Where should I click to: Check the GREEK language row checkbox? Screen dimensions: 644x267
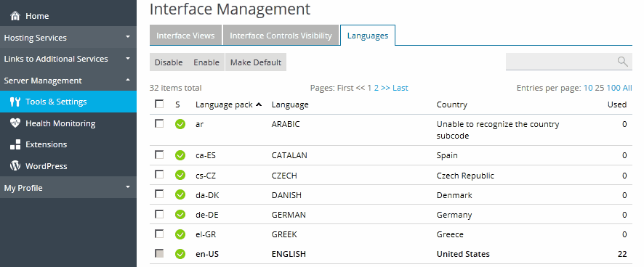pyautogui.click(x=159, y=234)
